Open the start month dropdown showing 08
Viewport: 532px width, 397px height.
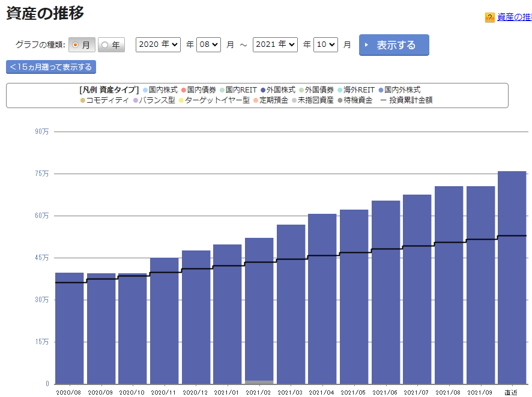(208, 44)
